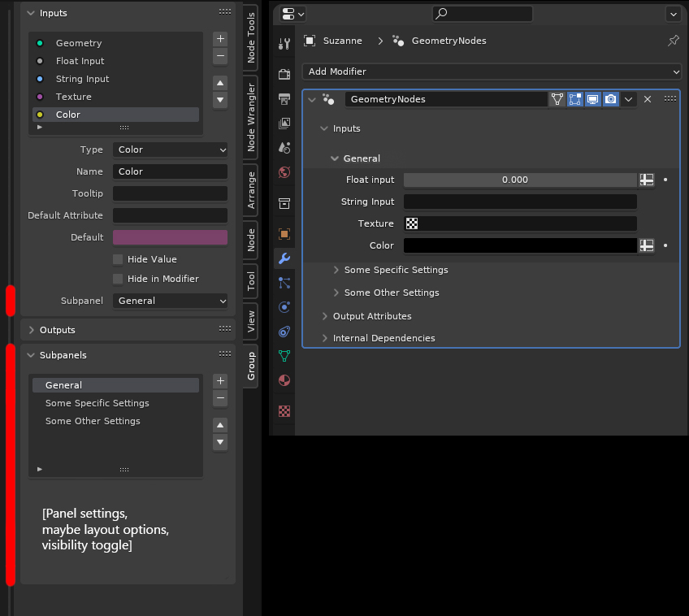Open the World properties tab icon

coord(284,172)
